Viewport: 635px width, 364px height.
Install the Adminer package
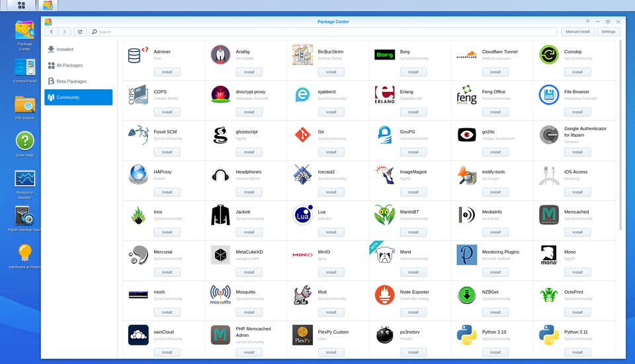[x=167, y=72]
